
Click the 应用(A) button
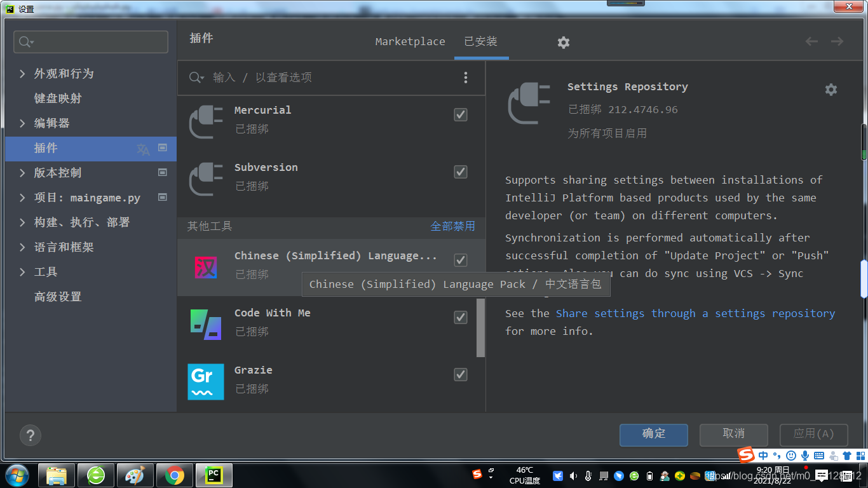(814, 435)
